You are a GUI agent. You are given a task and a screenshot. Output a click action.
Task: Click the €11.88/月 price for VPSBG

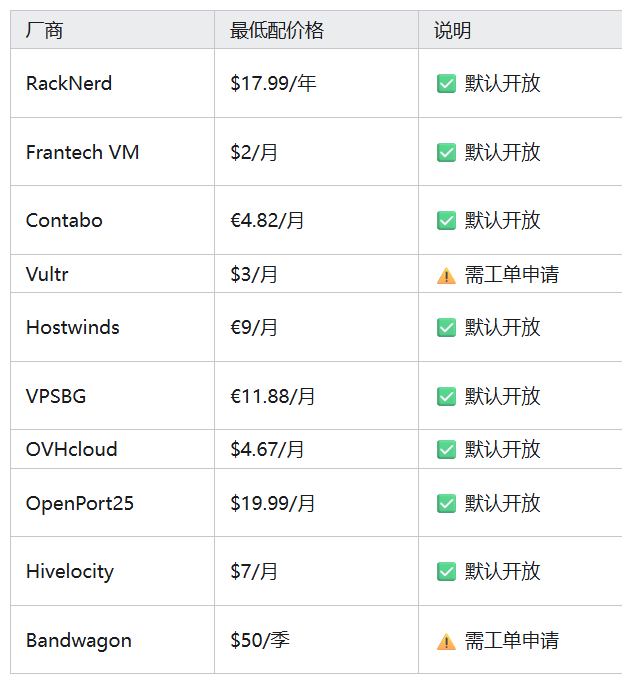(x=272, y=397)
